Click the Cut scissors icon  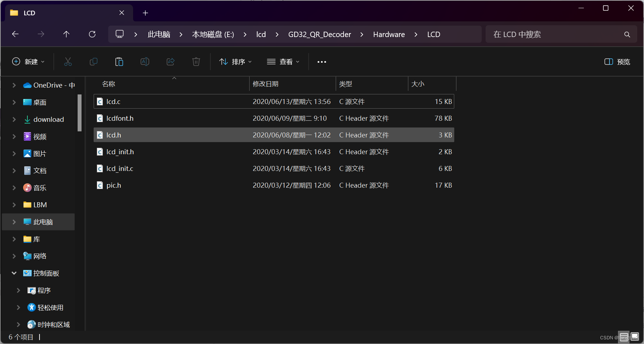(68, 62)
